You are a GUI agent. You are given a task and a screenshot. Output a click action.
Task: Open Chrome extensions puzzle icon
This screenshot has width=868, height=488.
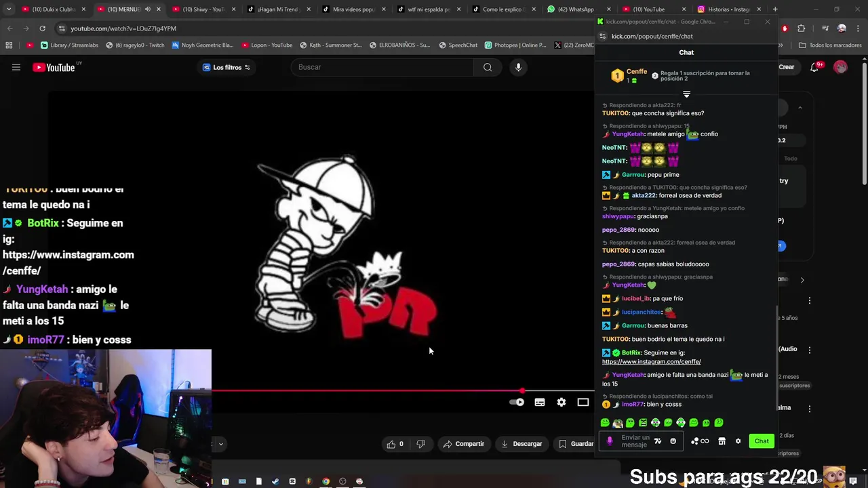point(801,28)
